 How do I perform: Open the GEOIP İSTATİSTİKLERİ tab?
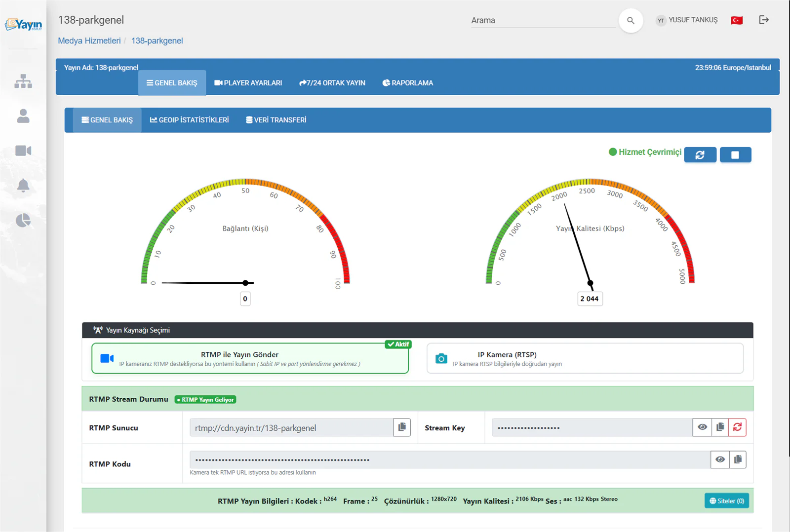[190, 120]
